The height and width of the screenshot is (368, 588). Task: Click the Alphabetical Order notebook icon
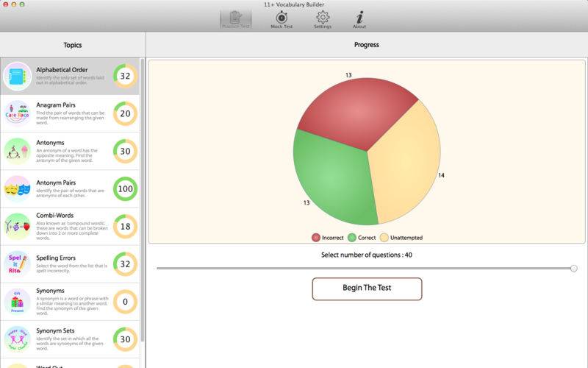(x=17, y=77)
